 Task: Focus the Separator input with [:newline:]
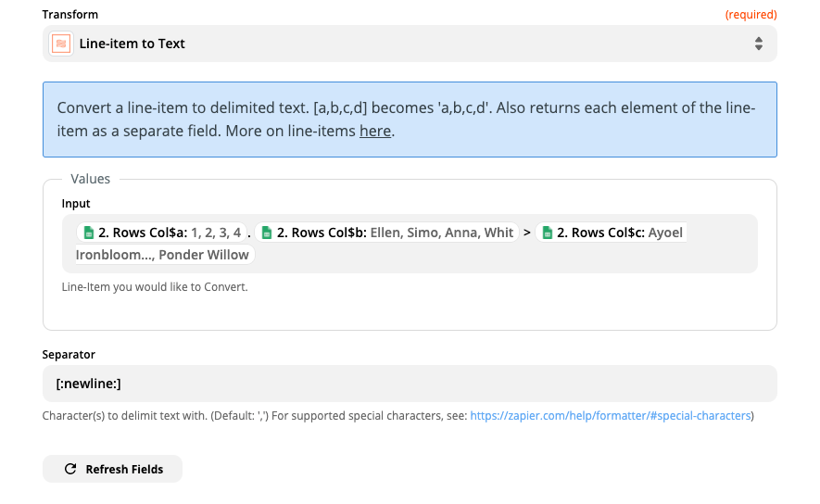(x=410, y=384)
